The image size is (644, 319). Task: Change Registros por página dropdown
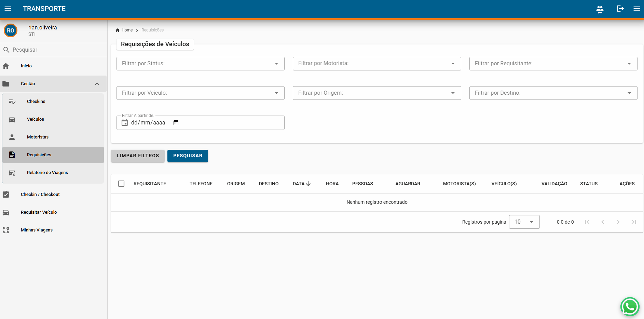coord(524,222)
